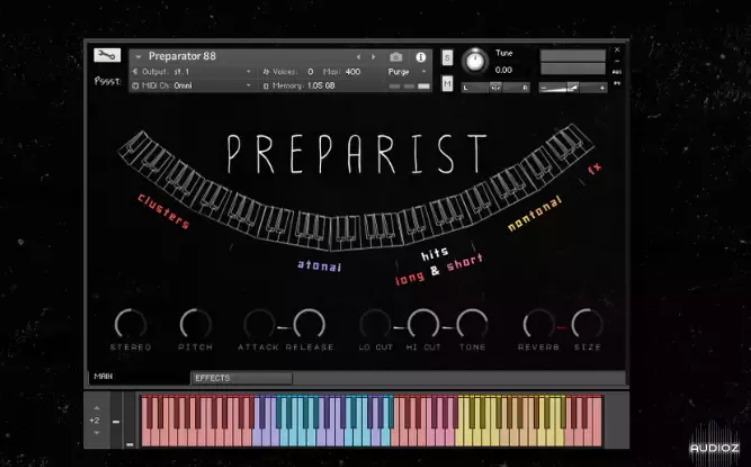The height and width of the screenshot is (467, 751).
Task: Click the PREPARIST title logo
Action: pos(357,154)
